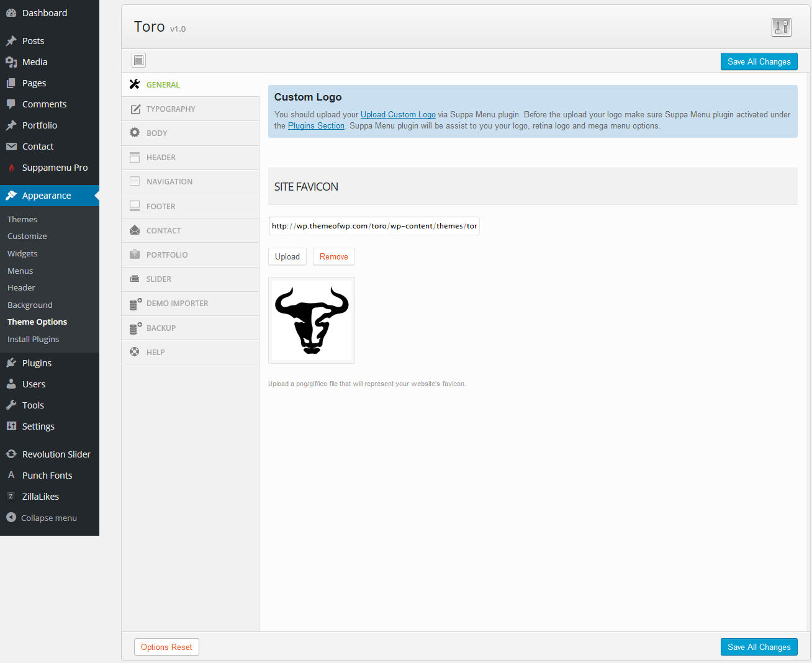Click the Portfolio pin icon
Image resolution: width=812 pixels, height=663 pixels.
tap(11, 125)
